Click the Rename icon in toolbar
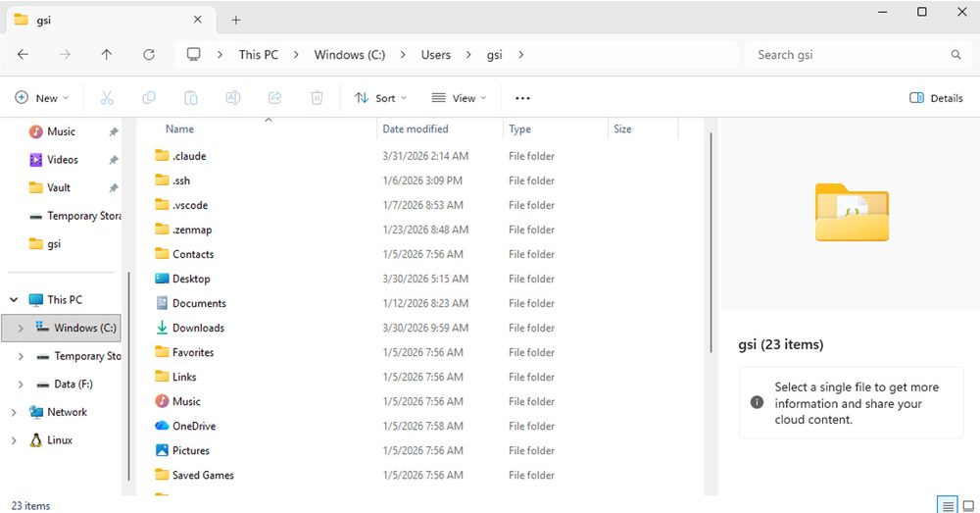Screen dimensions: 980x513 pyautogui.click(x=233, y=98)
